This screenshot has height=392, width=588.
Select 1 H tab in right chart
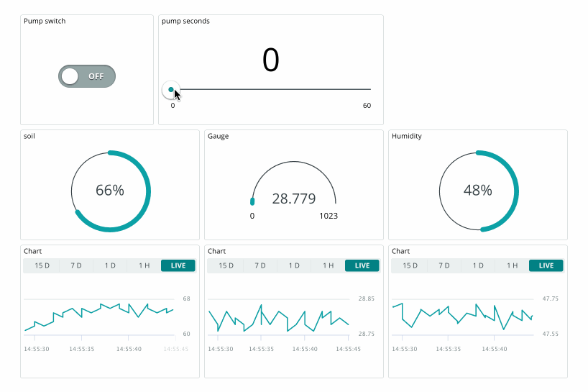[x=512, y=265]
